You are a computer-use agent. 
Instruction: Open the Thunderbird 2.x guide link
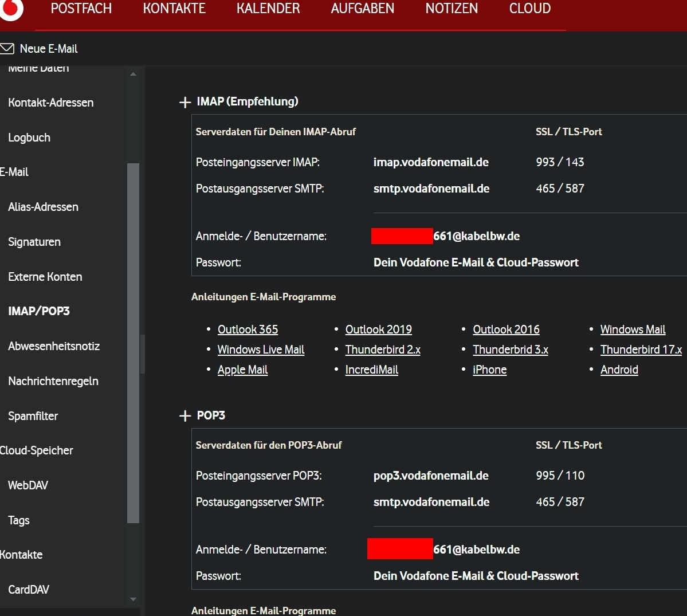click(383, 350)
